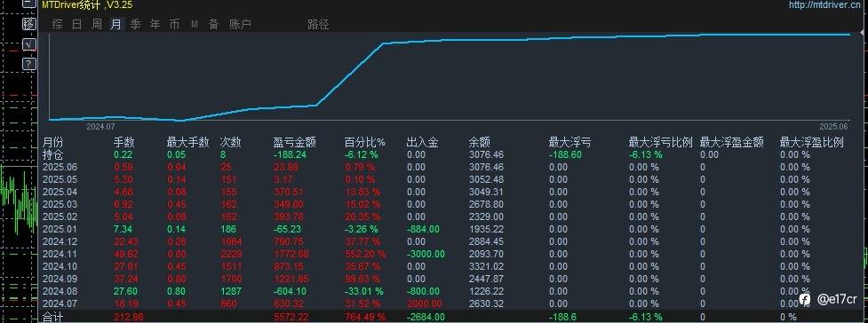Click the 移 move-panel icon
This screenshot has height=323, width=868.
click(28, 24)
